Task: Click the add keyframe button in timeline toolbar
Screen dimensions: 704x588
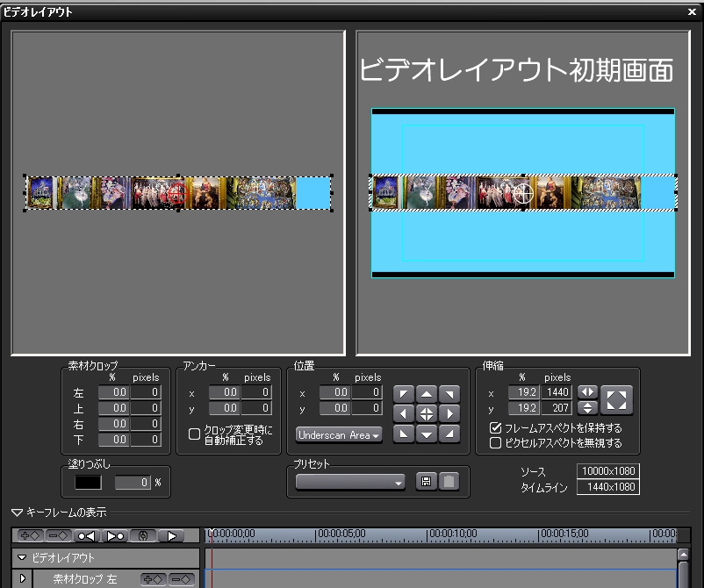Action: (30, 535)
